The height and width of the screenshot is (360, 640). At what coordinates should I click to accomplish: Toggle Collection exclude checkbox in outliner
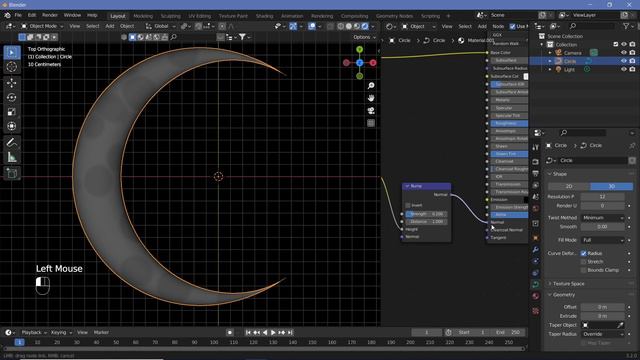click(616, 44)
